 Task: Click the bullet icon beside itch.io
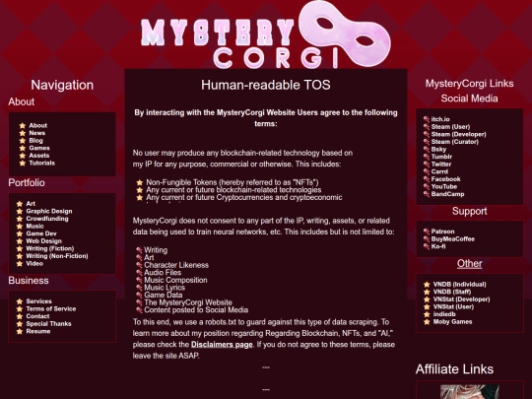427,119
